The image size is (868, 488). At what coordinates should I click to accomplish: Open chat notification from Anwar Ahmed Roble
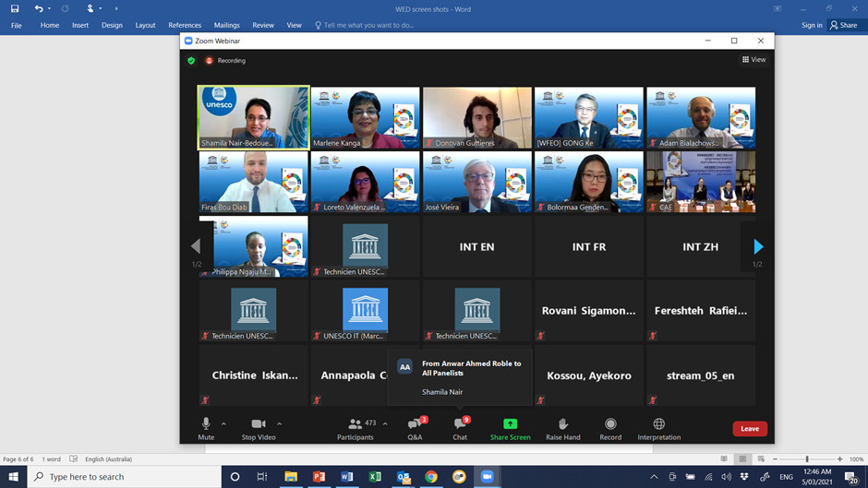460,378
